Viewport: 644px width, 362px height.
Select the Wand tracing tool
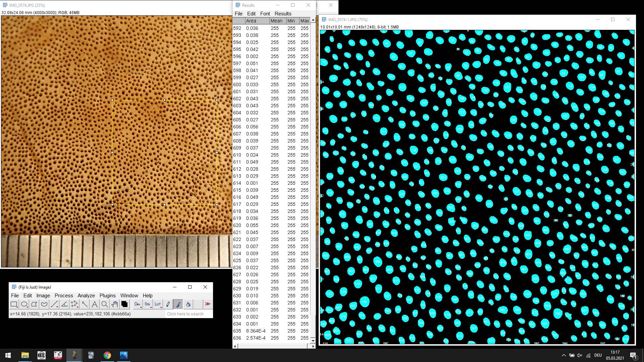[x=85, y=304]
